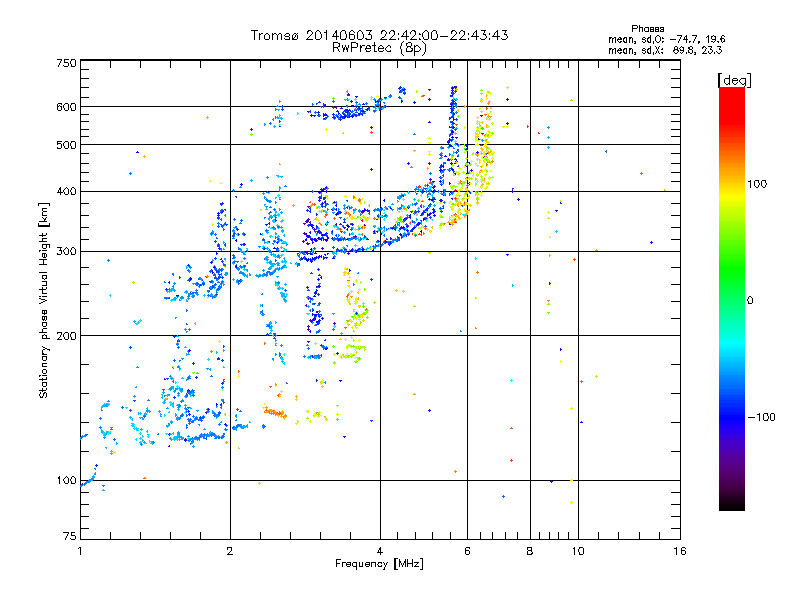Click the y-axis tick label '750'
The height and width of the screenshot is (600, 800).
(x=66, y=63)
